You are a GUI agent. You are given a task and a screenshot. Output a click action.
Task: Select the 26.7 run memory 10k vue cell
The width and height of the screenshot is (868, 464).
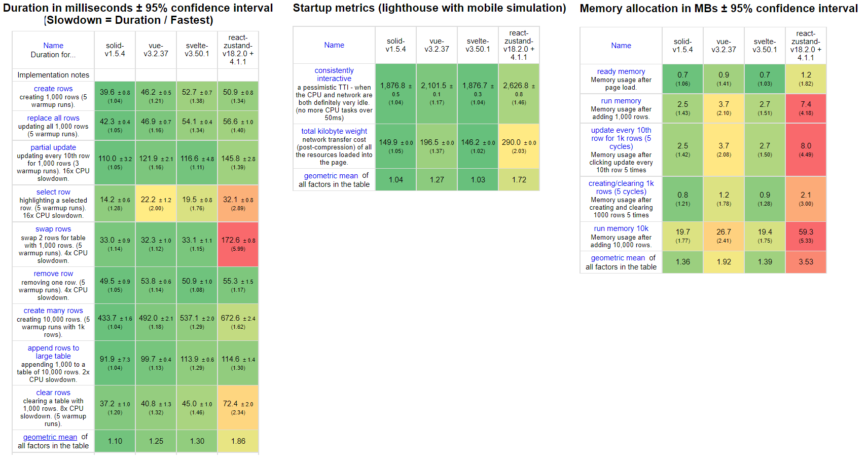[x=724, y=236]
